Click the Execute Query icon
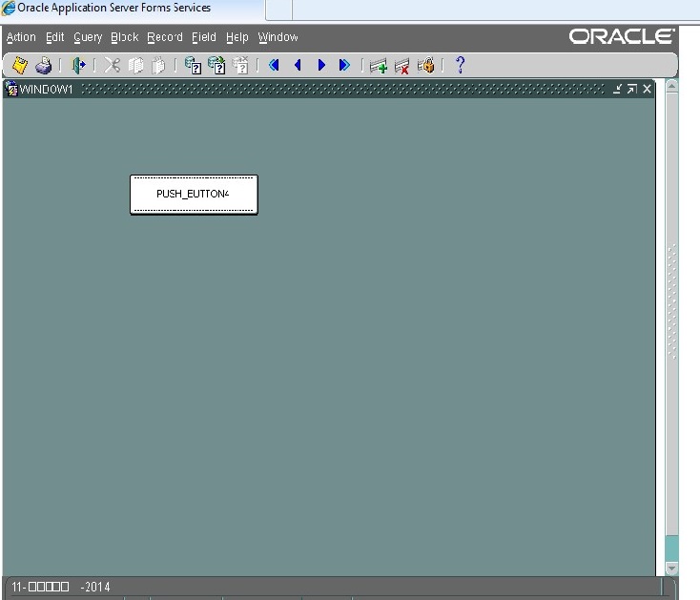The width and height of the screenshot is (700, 600). [216, 65]
